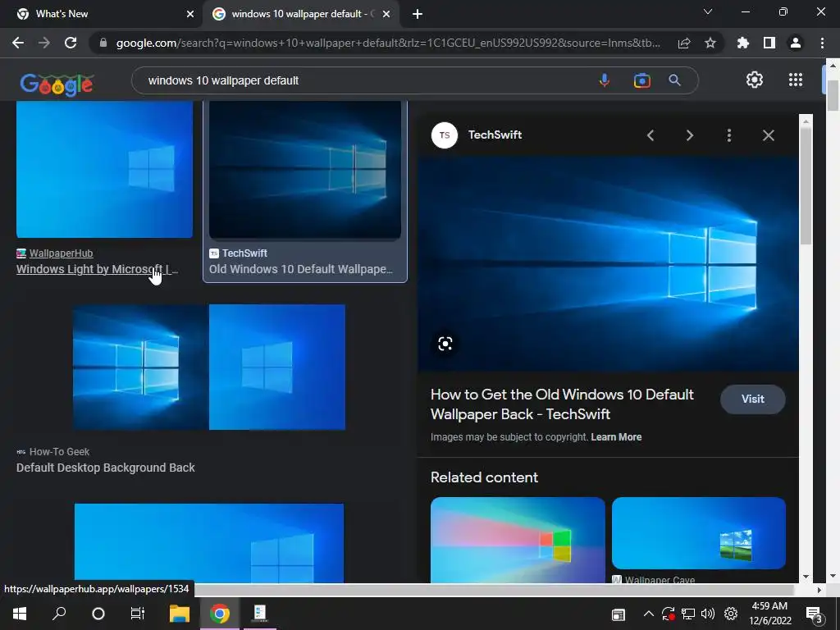840x630 pixels.
Task: Open the TechSwift article title link
Action: tap(561, 404)
